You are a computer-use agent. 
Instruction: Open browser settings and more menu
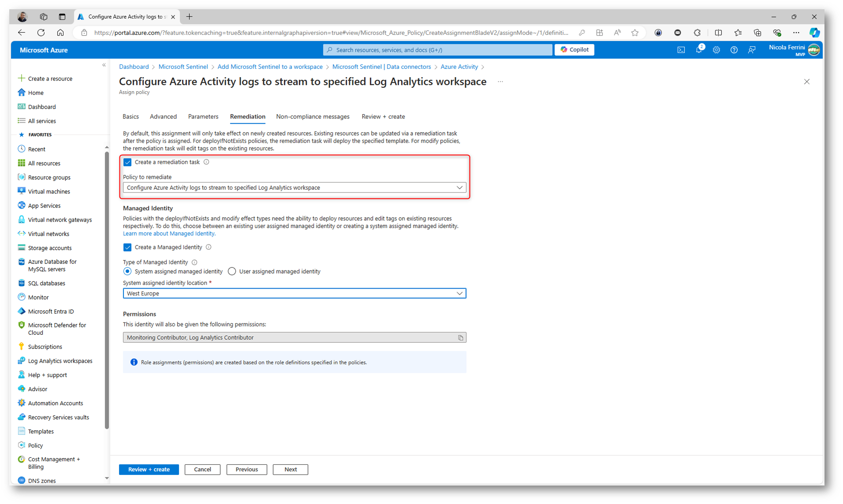[x=796, y=33]
